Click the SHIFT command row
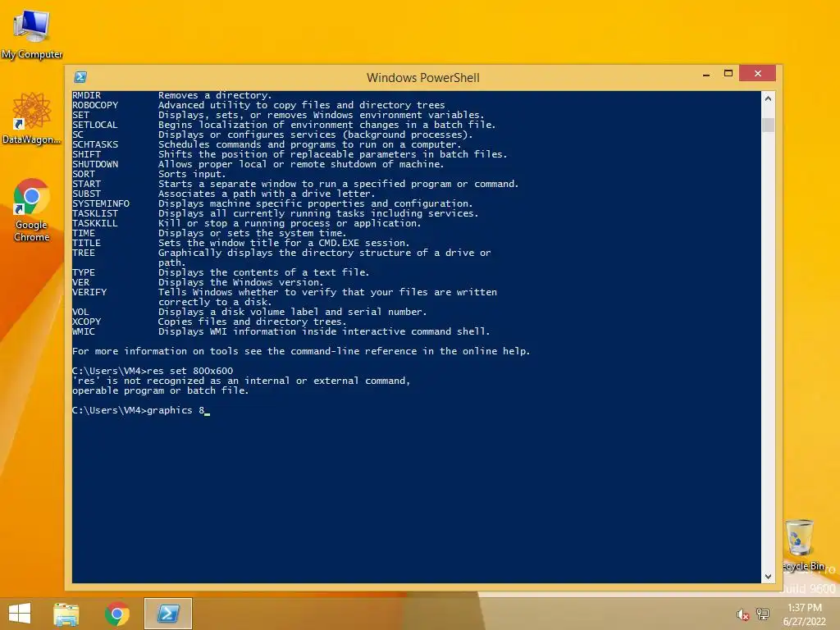This screenshot has width=840, height=630. pos(290,154)
